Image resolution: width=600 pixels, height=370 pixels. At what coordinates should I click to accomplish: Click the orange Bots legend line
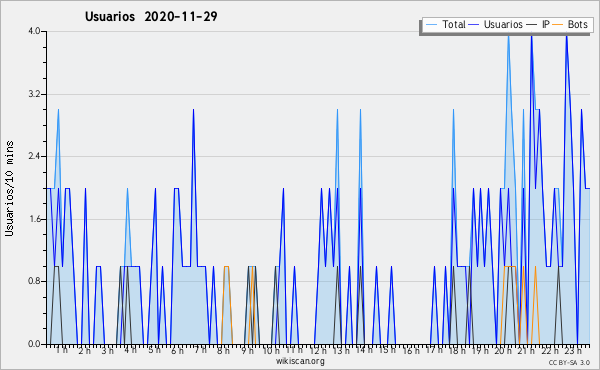point(558,25)
